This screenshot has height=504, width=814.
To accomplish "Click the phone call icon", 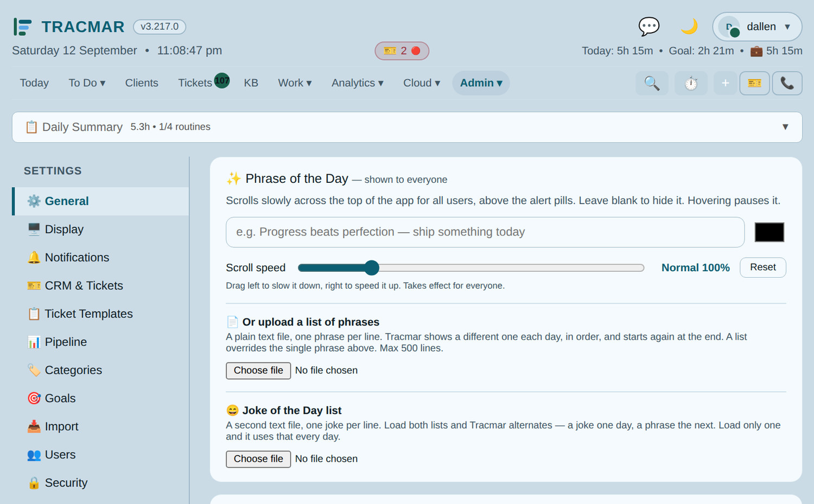I will pos(787,83).
